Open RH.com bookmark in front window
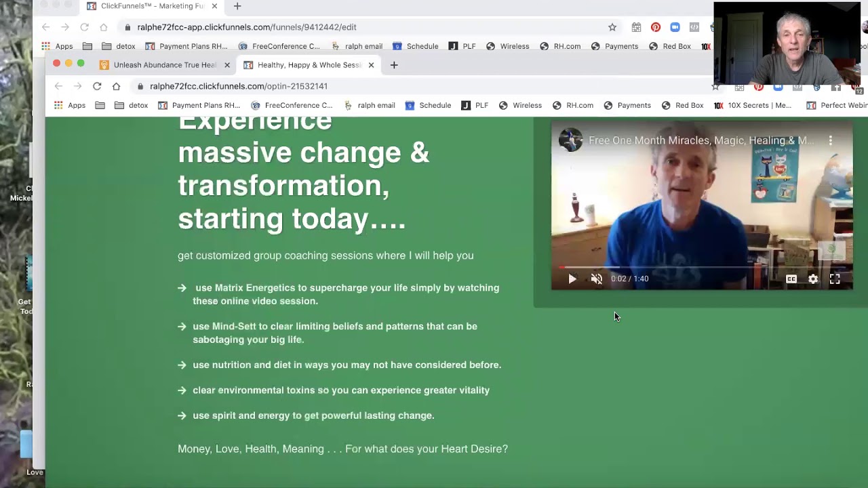This screenshot has width=868, height=488. pos(573,105)
